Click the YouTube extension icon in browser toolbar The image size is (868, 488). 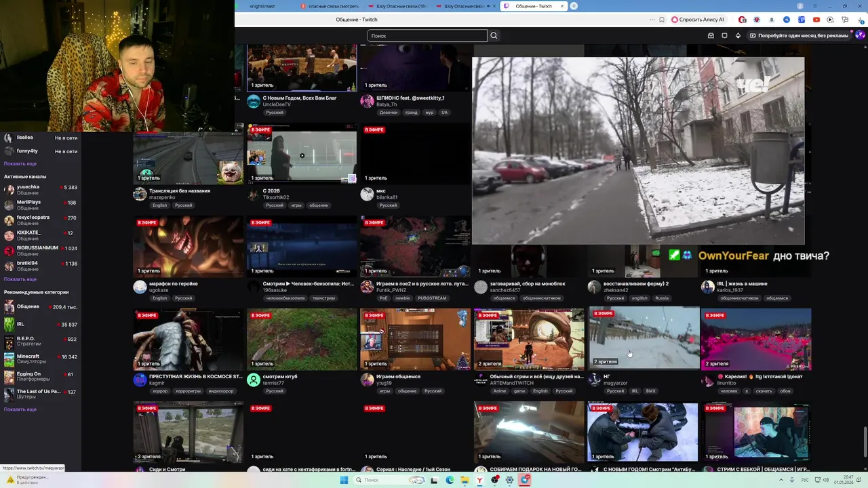click(x=816, y=20)
